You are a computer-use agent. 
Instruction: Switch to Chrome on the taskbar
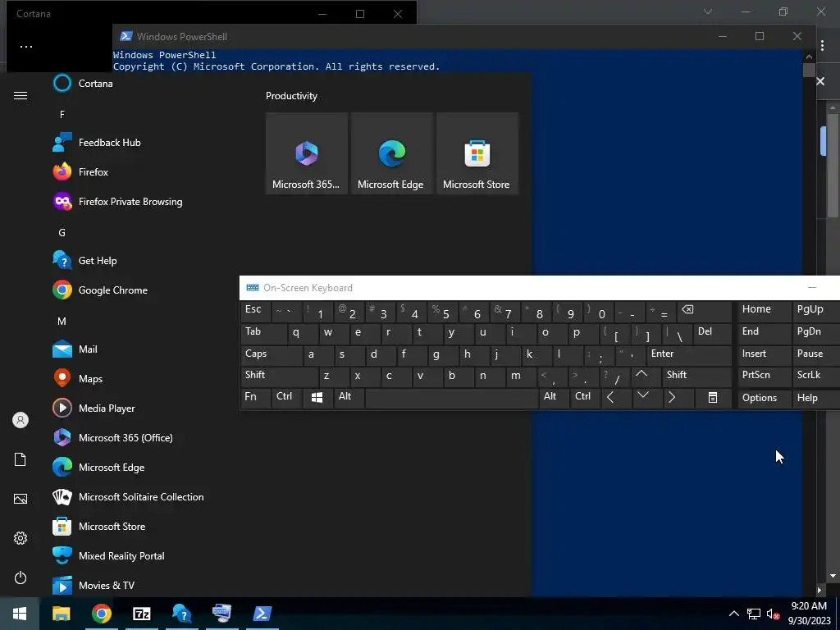tap(101, 614)
